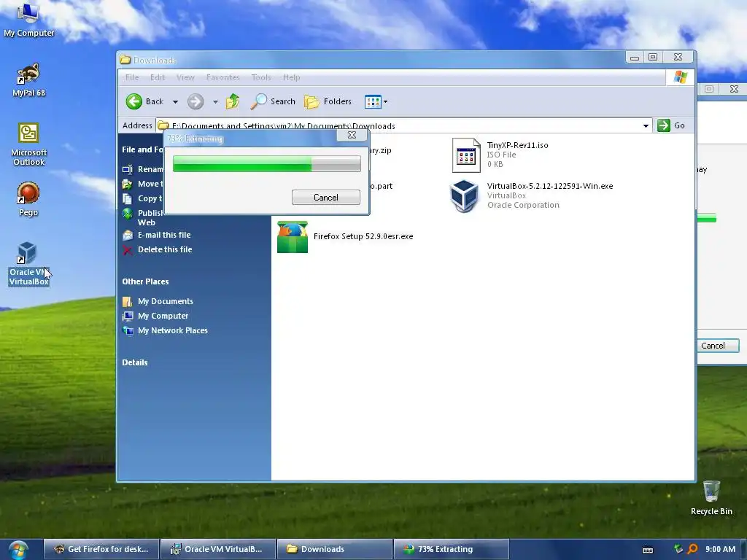Open MyPal 68 desktop shortcut
The height and width of the screenshot is (560, 747).
click(28, 80)
